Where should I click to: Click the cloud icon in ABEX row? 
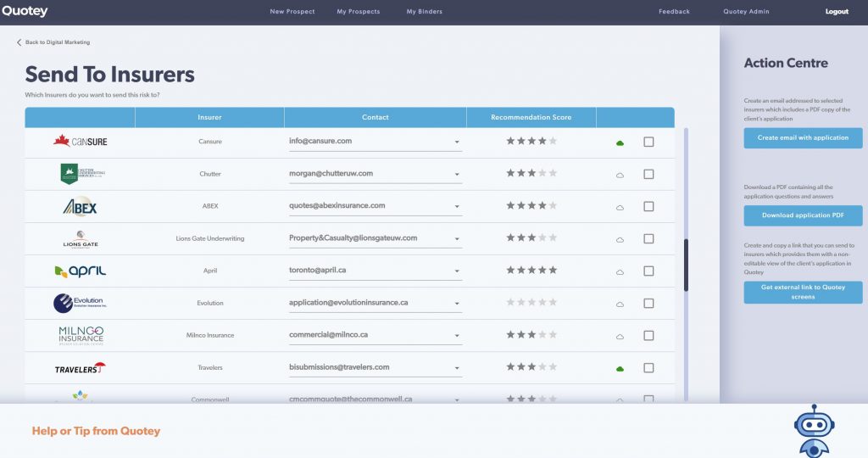[620, 208]
